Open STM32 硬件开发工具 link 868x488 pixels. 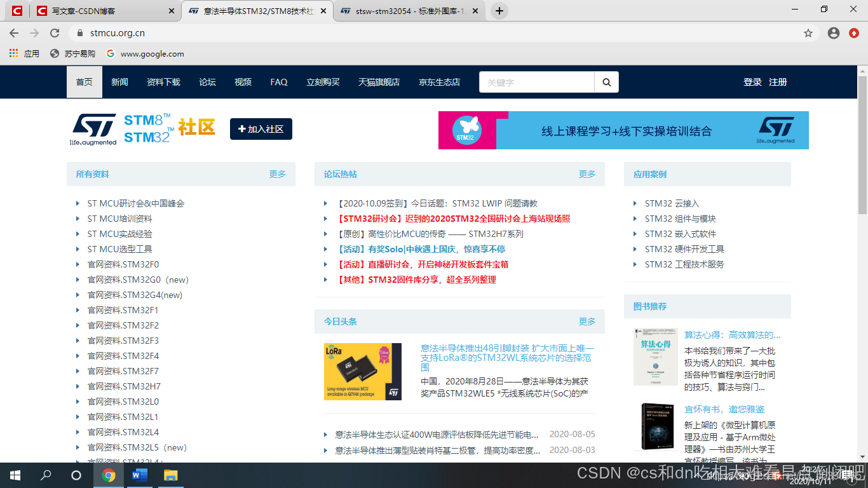[x=684, y=249]
